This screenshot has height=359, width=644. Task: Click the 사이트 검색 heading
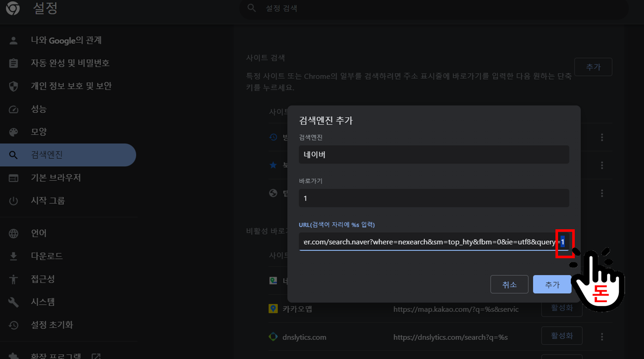point(265,58)
